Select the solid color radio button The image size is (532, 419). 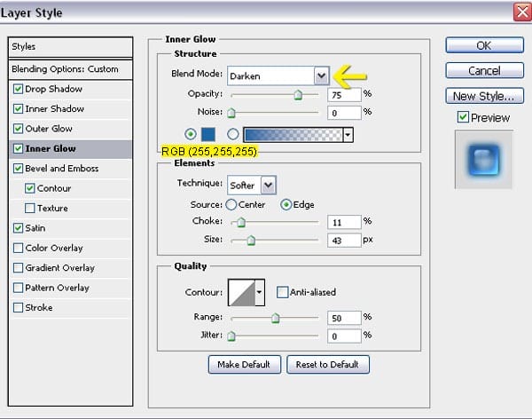(x=191, y=134)
